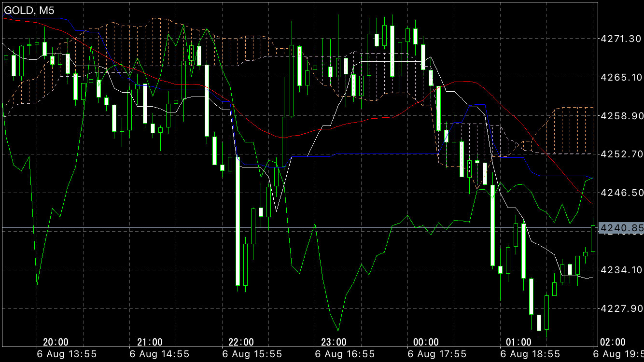Select the 01:00 time axis label
Image resolution: width=644 pixels, height=362 pixels.
tap(518, 342)
